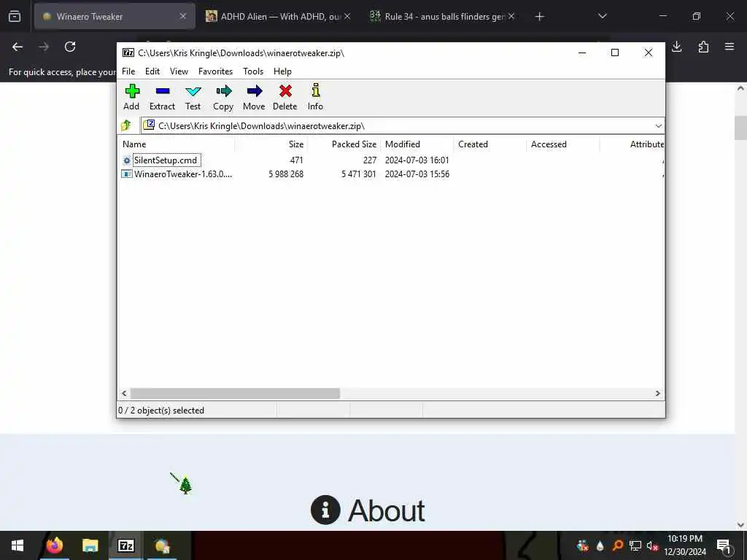Sort by the Accessed column header
747x560 pixels.
click(x=562, y=144)
